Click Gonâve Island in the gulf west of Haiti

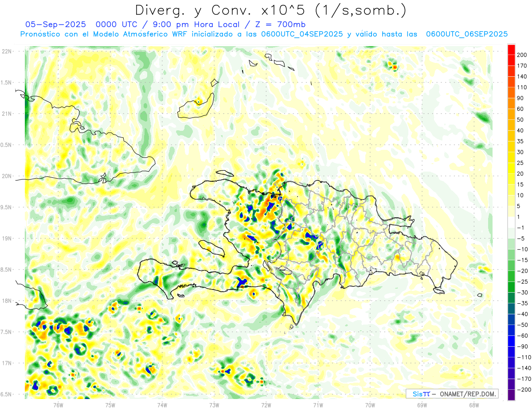pyautogui.click(x=211, y=247)
